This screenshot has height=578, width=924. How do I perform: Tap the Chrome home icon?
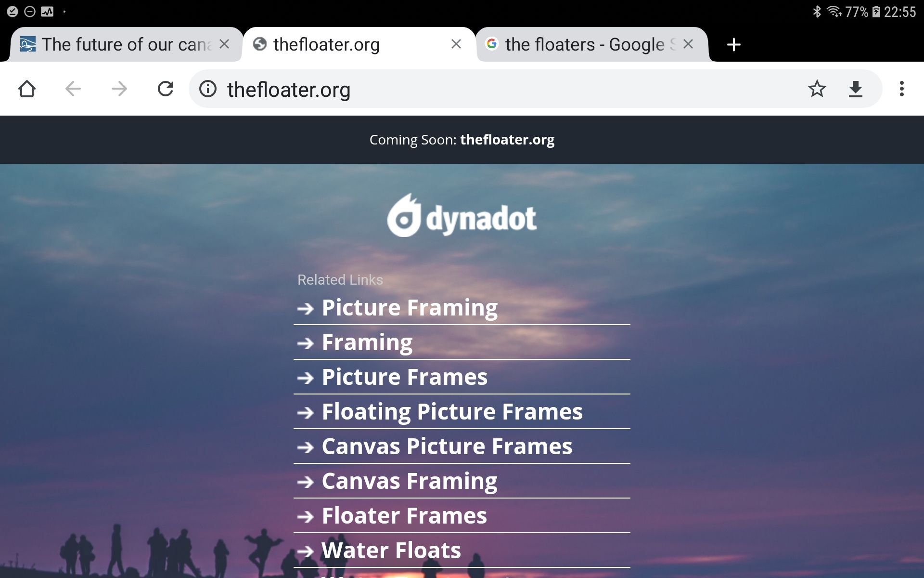click(x=27, y=89)
